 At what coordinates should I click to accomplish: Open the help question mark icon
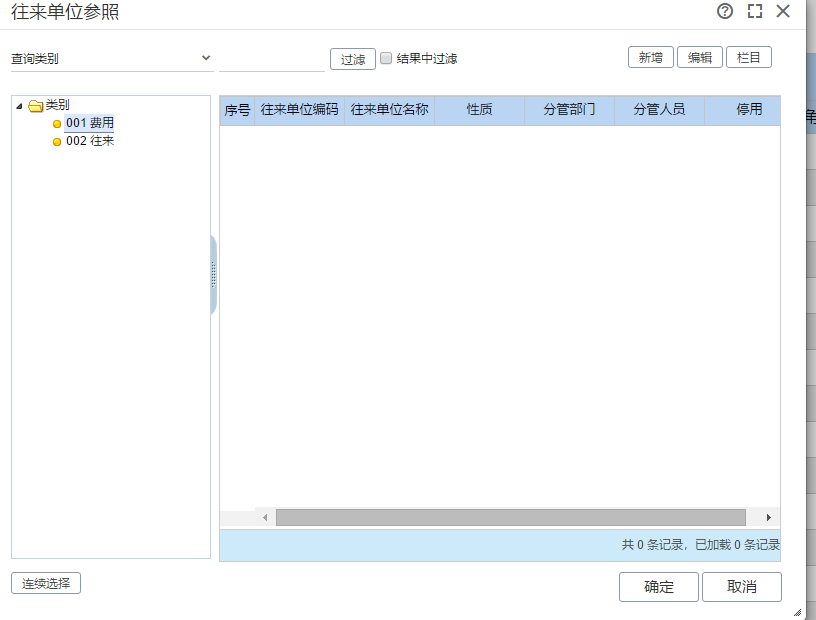pyautogui.click(x=724, y=11)
